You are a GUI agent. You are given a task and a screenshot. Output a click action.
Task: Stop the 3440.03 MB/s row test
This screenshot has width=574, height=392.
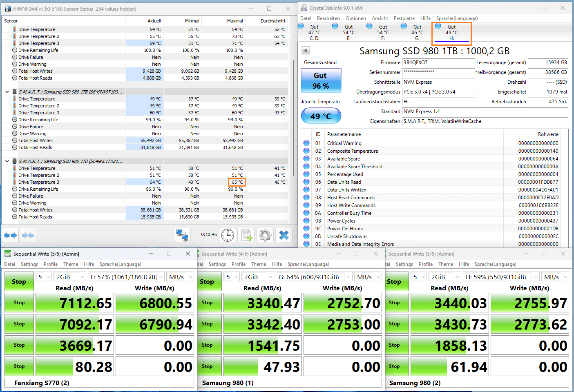point(396,303)
